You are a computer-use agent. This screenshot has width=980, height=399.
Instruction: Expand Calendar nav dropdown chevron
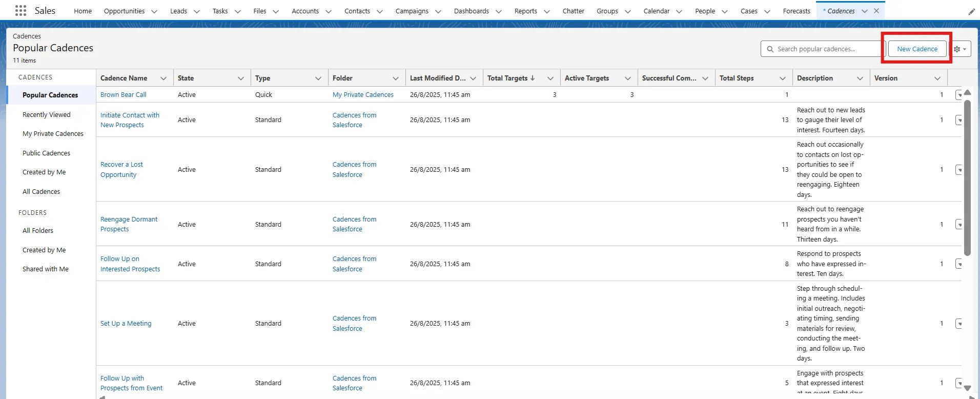point(679,11)
